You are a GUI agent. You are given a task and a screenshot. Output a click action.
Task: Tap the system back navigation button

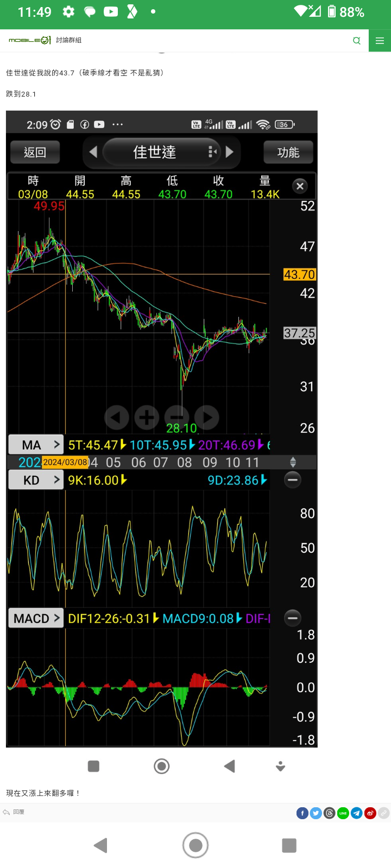click(100, 845)
